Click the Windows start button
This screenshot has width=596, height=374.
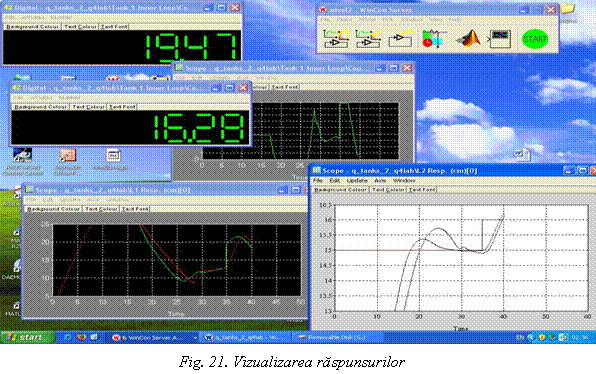[x=27, y=337]
